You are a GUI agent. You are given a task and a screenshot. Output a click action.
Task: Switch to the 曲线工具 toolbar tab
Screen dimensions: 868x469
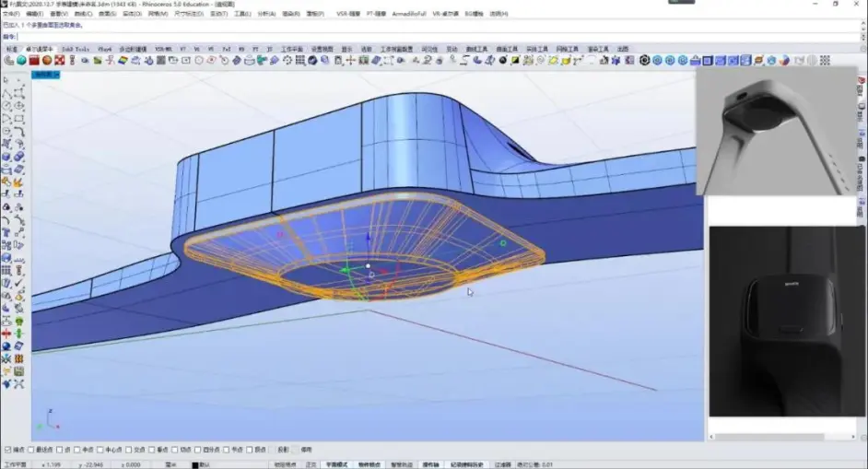(x=476, y=49)
